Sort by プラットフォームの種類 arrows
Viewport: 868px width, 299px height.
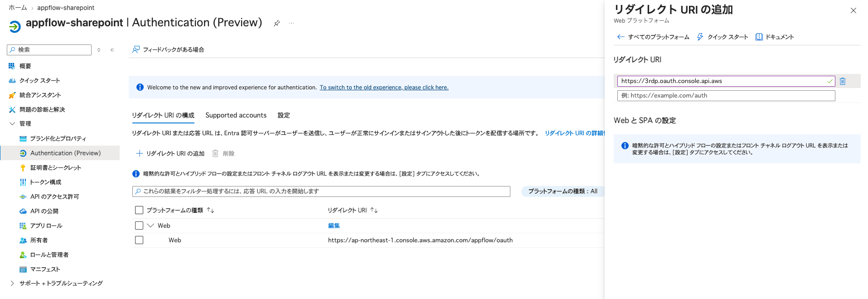210,211
